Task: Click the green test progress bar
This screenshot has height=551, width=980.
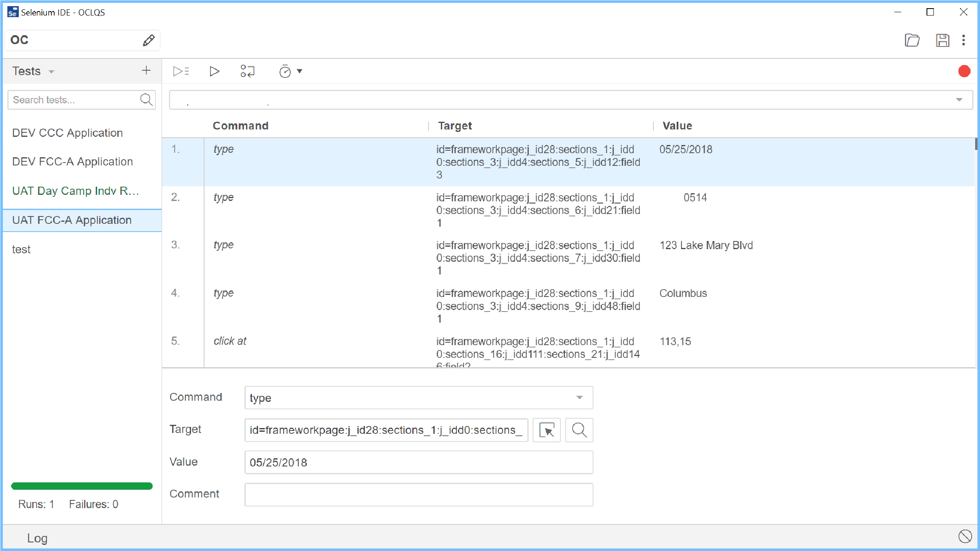Action: (82, 486)
